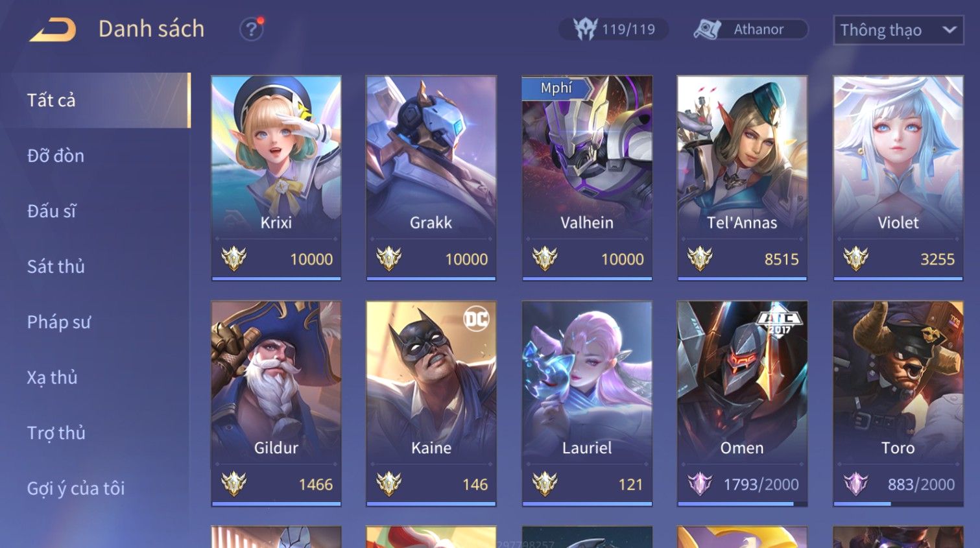Open the question mark help icon
Image resolution: width=980 pixels, height=548 pixels.
(251, 30)
